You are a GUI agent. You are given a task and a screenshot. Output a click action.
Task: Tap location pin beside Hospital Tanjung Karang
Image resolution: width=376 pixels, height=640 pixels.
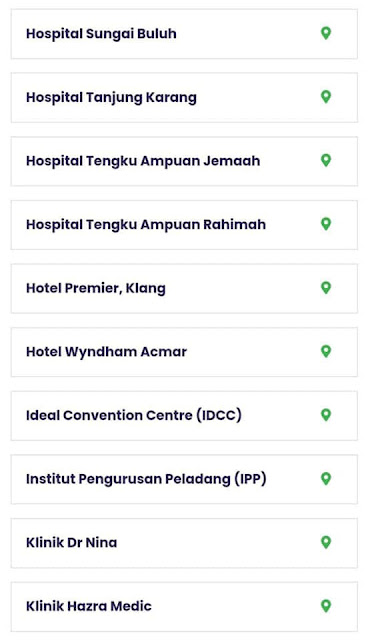point(325,97)
